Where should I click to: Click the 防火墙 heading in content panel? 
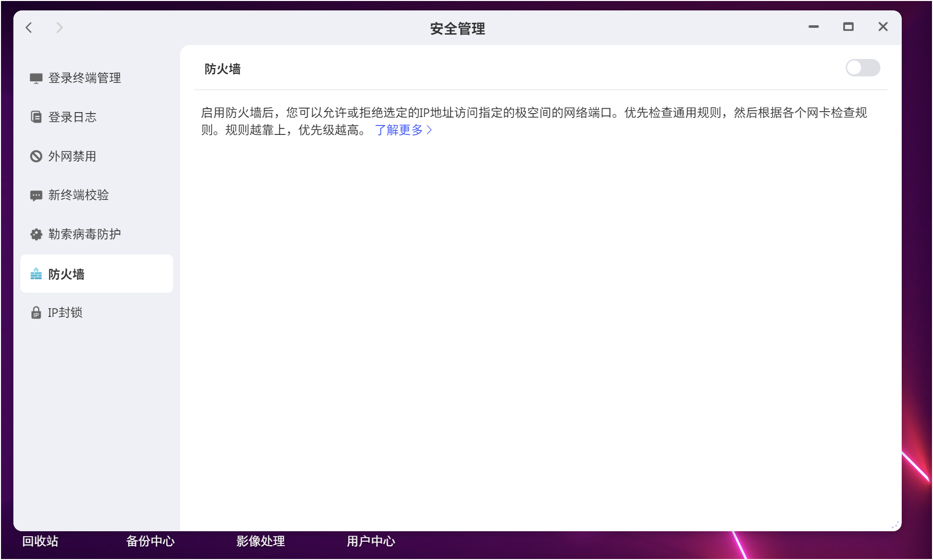[x=223, y=69]
